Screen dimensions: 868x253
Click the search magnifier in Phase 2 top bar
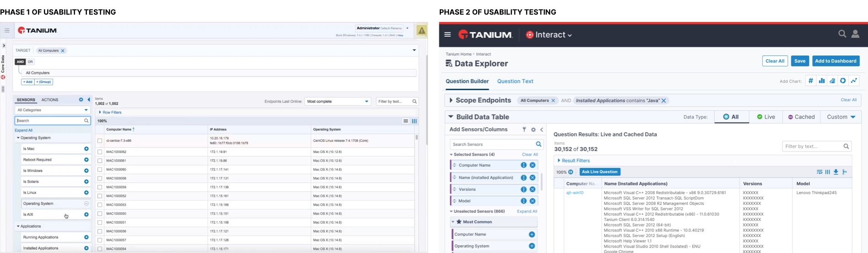point(842,34)
